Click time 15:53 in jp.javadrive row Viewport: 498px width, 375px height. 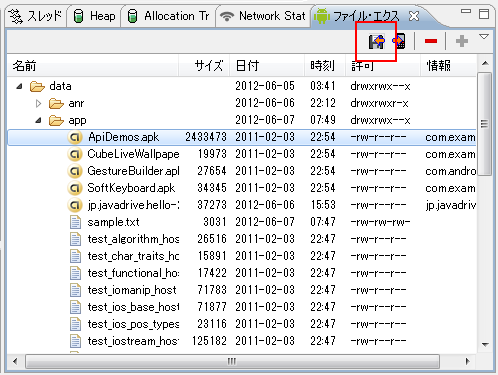[x=323, y=205]
